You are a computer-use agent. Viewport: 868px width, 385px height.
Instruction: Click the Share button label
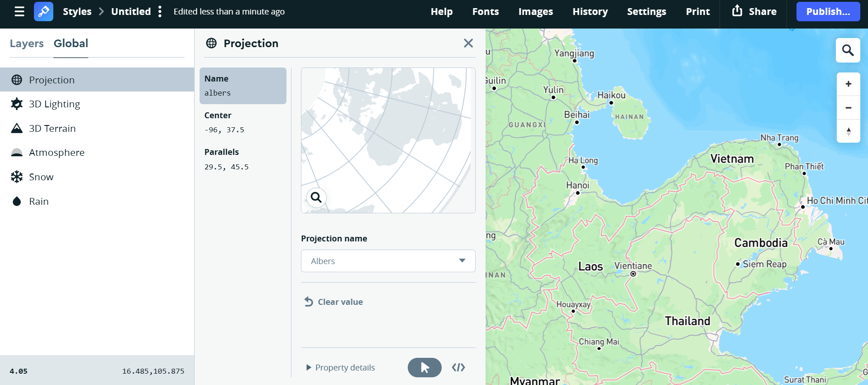point(763,11)
